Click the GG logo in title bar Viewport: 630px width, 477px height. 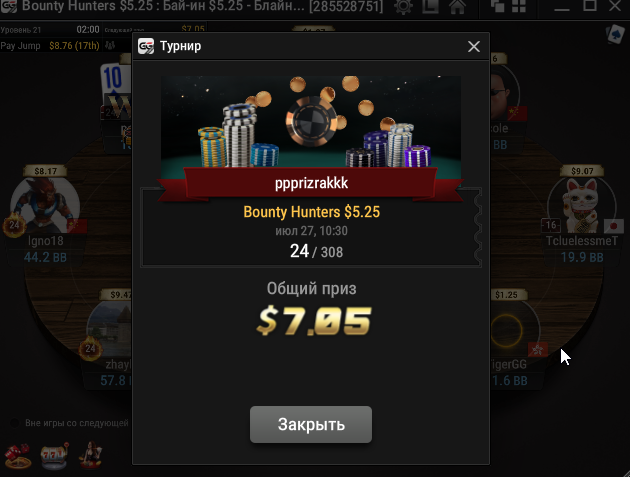(x=9, y=6)
